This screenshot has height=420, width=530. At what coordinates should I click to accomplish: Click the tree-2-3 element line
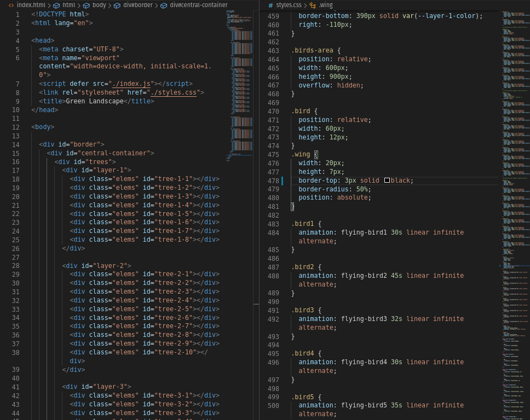tap(145, 291)
